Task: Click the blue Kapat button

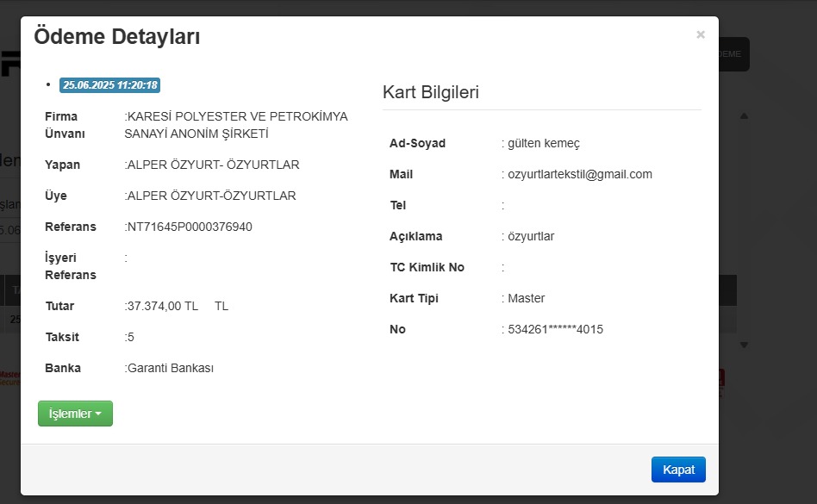Action: coord(678,470)
